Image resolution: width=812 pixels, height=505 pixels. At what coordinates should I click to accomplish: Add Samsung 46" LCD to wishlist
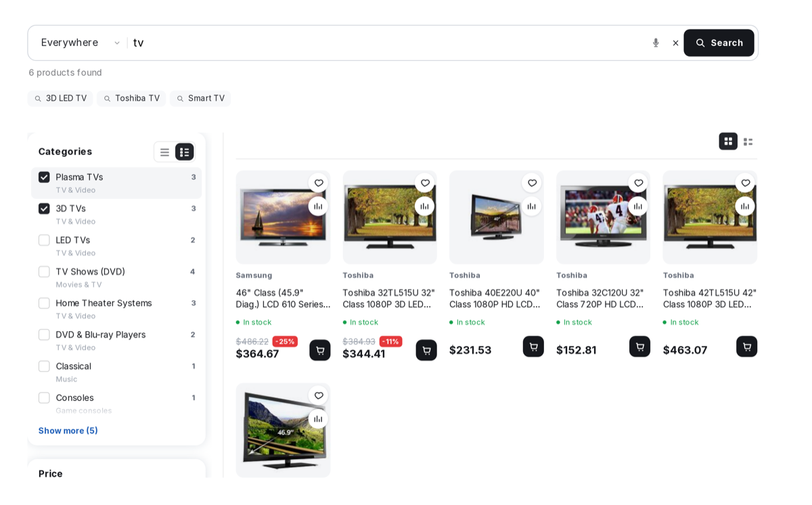318,183
